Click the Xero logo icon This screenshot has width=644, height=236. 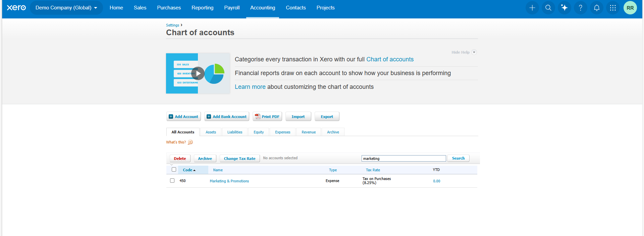16,8
